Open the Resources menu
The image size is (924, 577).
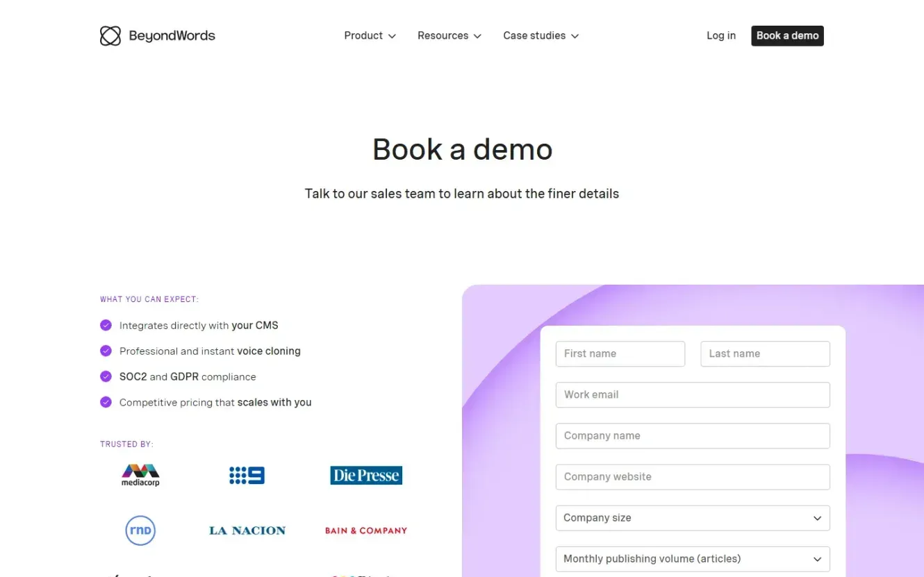[449, 36]
